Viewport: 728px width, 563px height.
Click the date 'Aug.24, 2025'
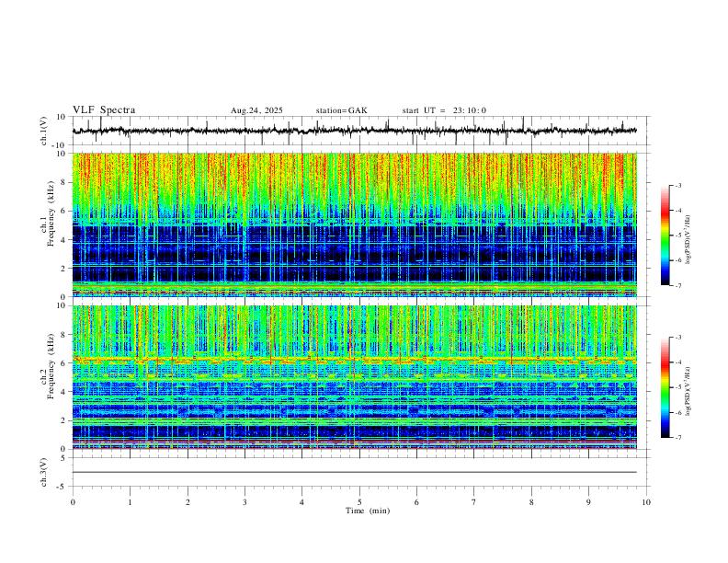click(256, 110)
